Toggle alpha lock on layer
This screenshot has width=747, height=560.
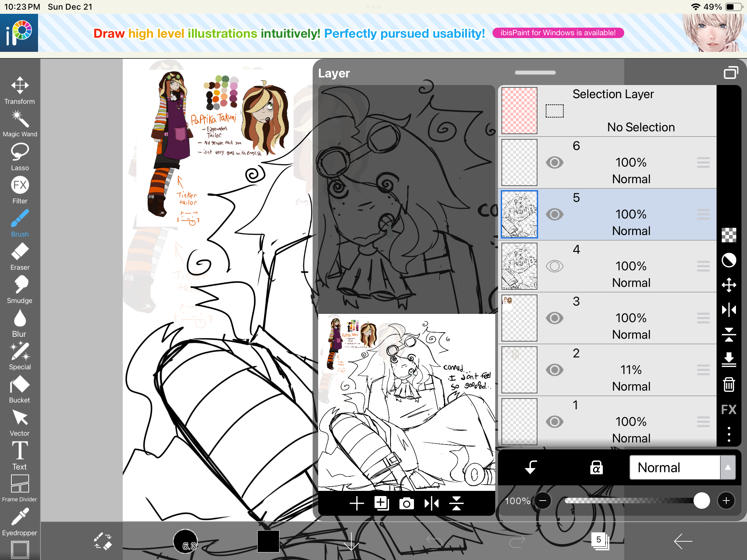[x=596, y=467]
